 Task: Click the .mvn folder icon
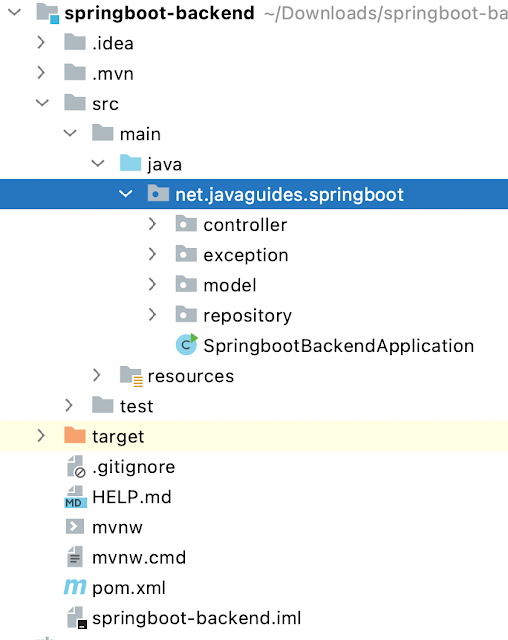point(75,72)
